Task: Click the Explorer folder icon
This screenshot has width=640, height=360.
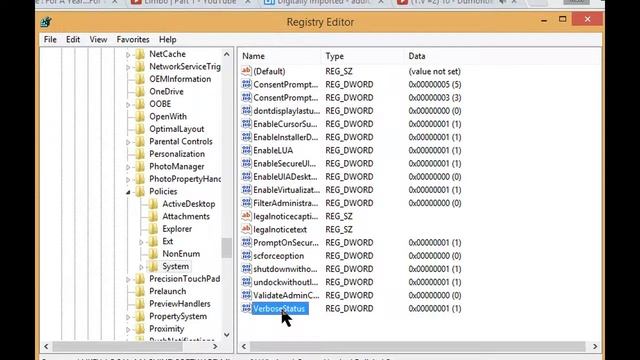Action: coord(153,229)
